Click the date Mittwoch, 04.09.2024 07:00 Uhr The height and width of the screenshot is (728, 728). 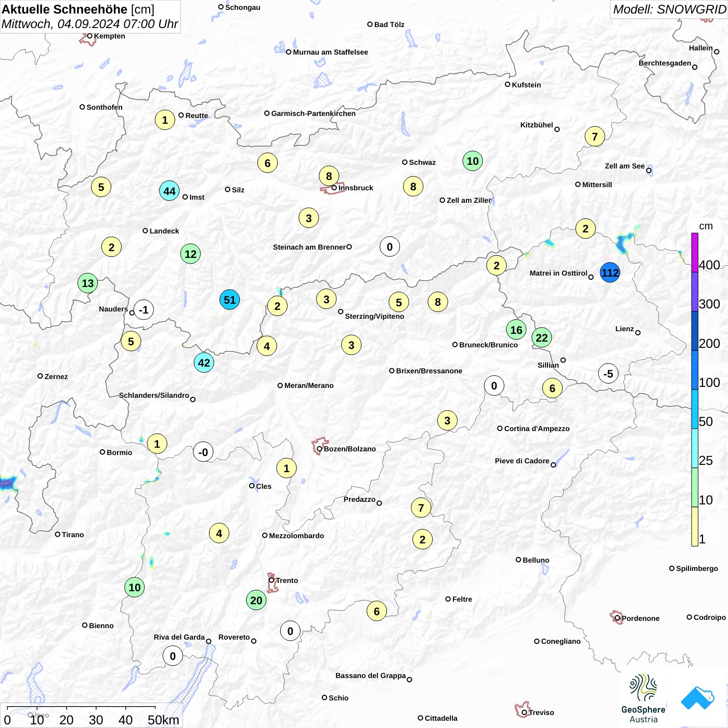coord(89,24)
